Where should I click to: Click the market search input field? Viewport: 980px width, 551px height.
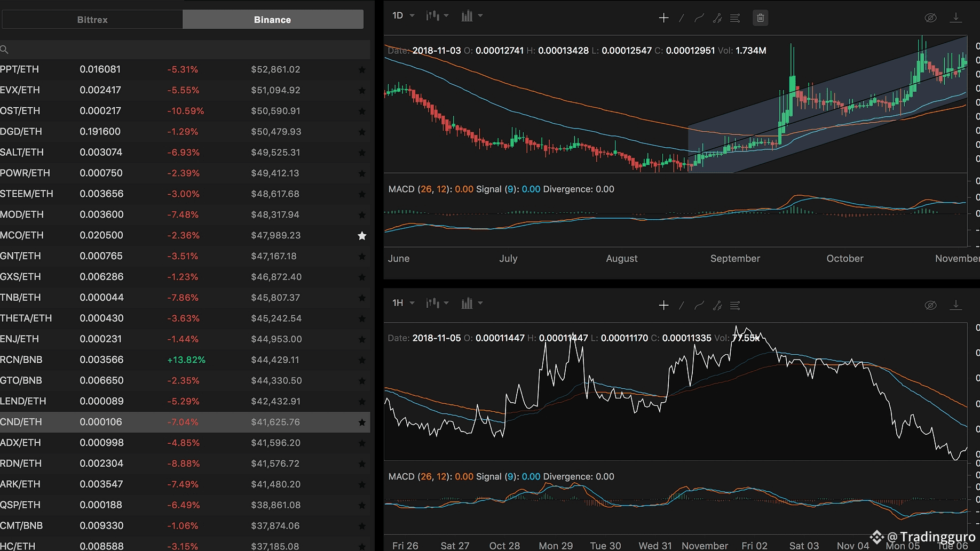coord(187,50)
